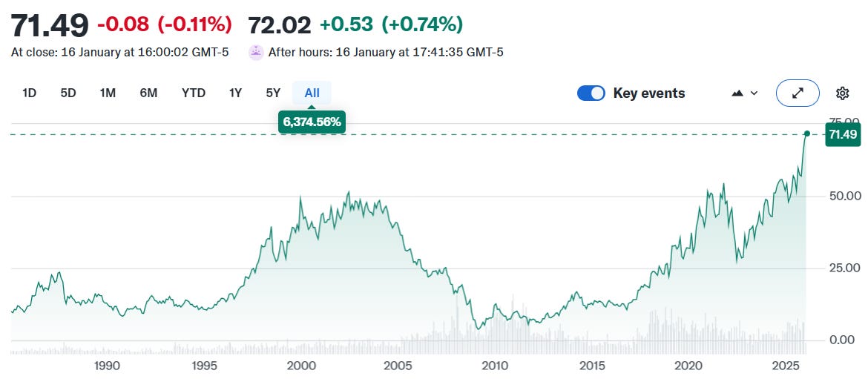Switch to the 5D range
This screenshot has height=379, width=868.
[68, 93]
